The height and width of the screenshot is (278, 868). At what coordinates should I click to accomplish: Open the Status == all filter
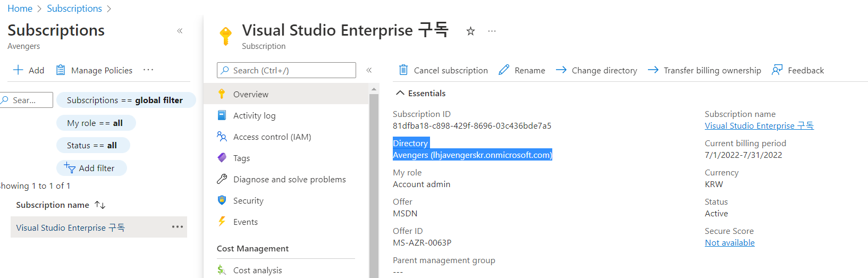point(92,145)
